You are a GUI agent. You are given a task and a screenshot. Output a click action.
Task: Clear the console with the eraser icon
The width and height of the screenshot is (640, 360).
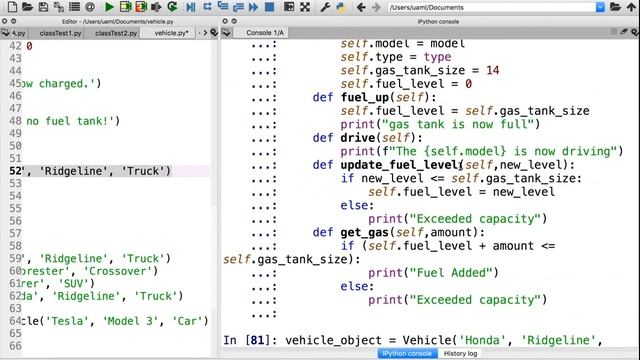tap(624, 32)
